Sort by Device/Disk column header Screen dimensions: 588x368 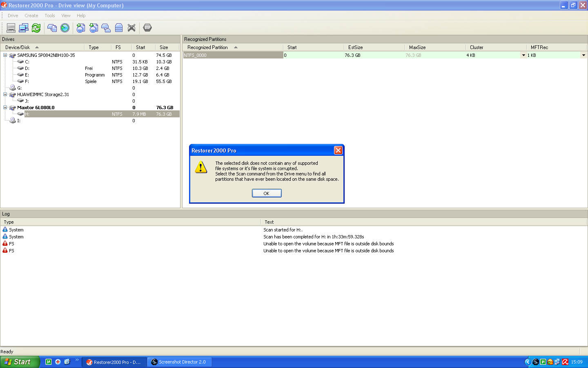click(x=42, y=47)
